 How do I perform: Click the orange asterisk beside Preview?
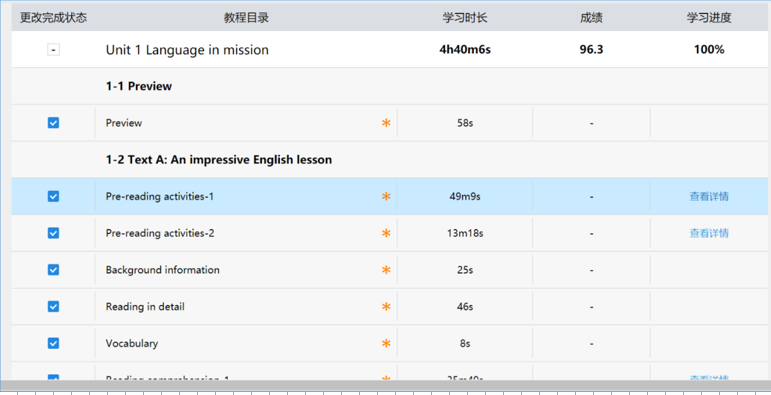[386, 123]
